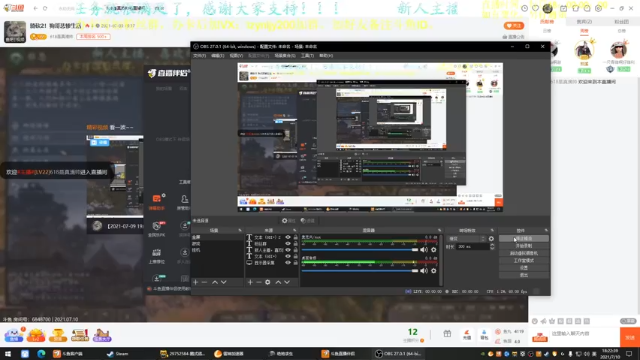Remove selected source with the minus icon
This screenshot has width=640, height=360.
(259, 282)
